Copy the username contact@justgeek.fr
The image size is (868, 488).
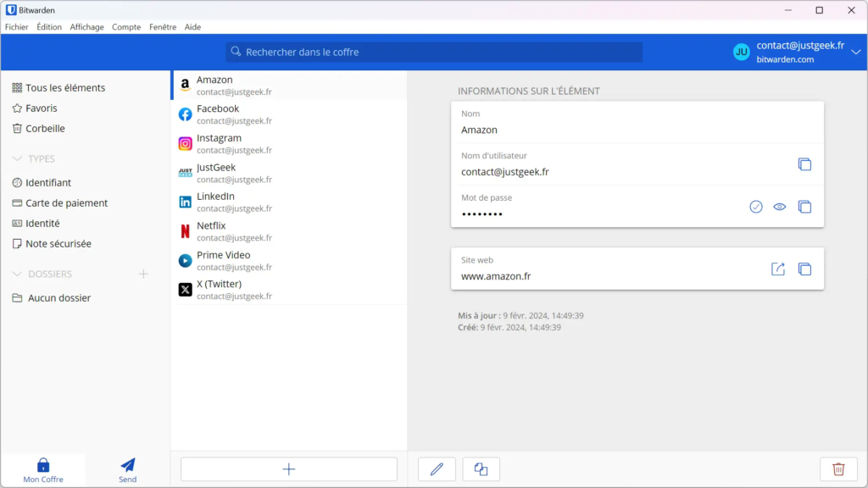tap(804, 164)
